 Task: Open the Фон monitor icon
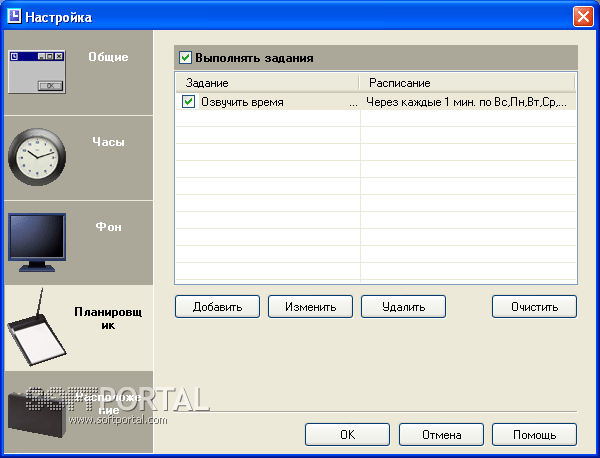tap(37, 243)
